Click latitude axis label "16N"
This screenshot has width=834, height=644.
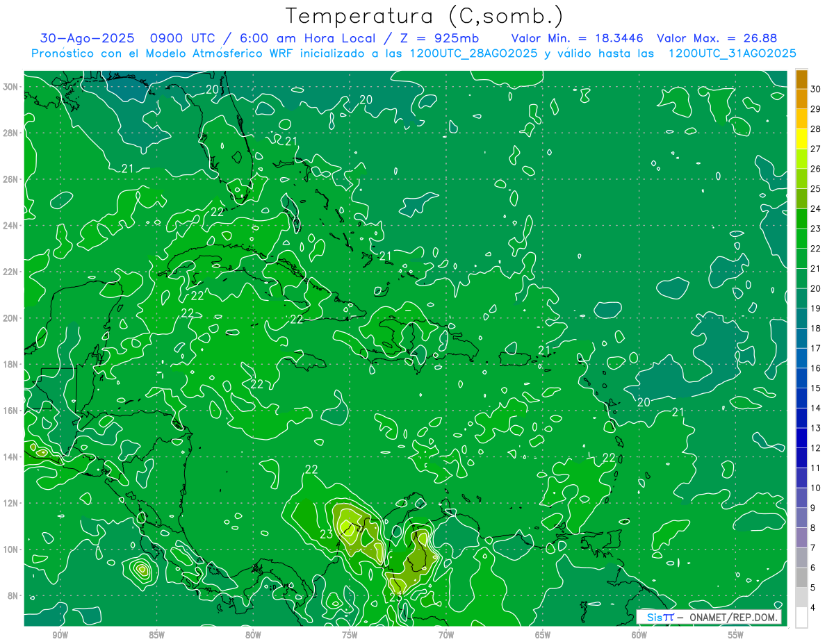click(11, 411)
